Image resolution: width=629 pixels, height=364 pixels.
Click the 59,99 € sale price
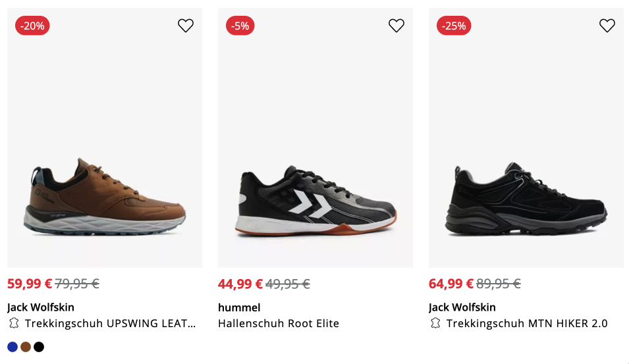coord(30,284)
